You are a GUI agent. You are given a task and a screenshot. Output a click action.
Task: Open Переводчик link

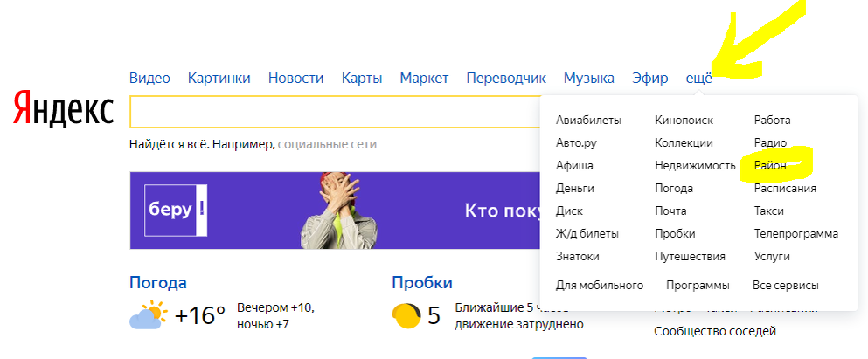tap(506, 78)
